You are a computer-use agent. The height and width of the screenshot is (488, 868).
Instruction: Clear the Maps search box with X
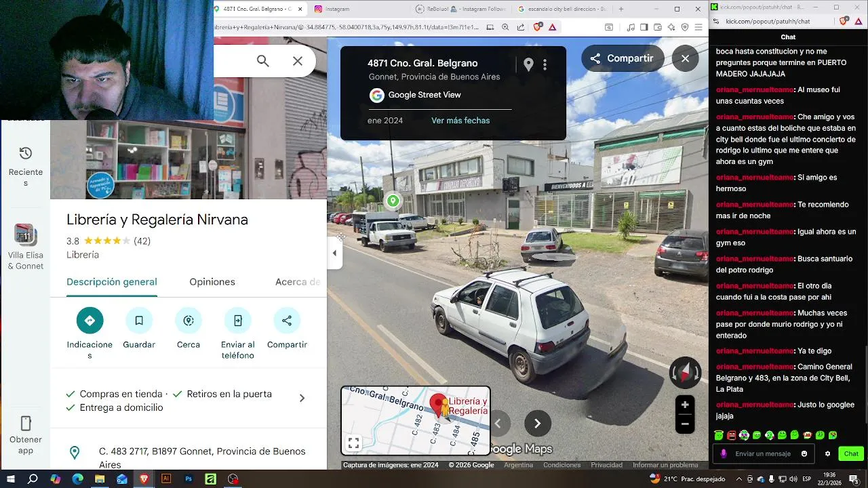[298, 61]
